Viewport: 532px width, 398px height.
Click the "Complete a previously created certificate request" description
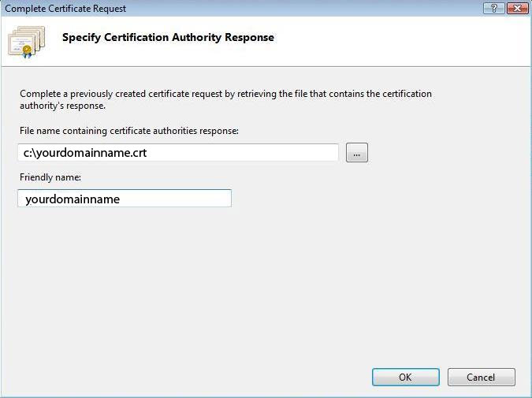(x=225, y=94)
